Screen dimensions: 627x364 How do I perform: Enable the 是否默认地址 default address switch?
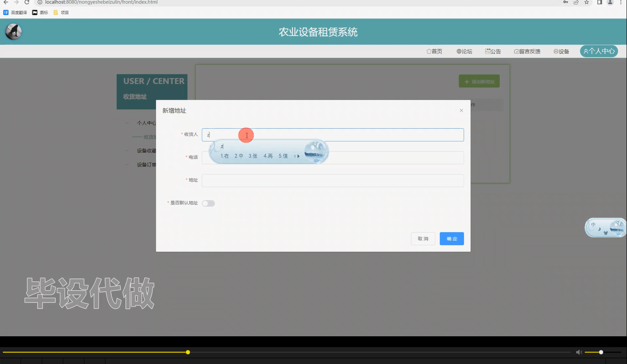tap(208, 203)
